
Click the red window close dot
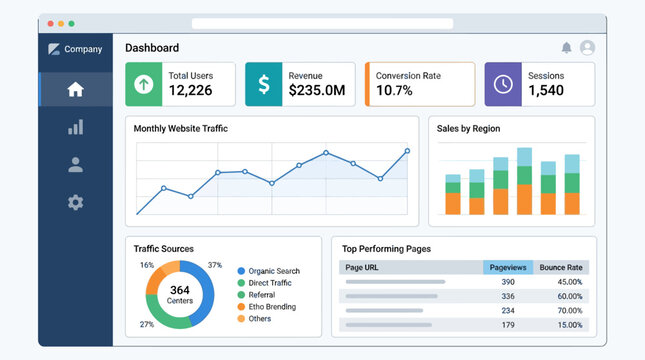coord(51,24)
